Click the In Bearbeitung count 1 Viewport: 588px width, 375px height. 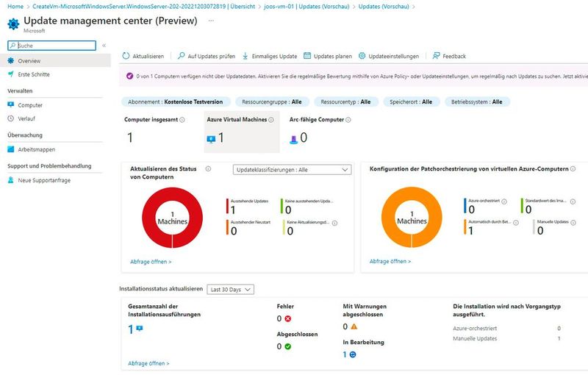[x=345, y=354]
